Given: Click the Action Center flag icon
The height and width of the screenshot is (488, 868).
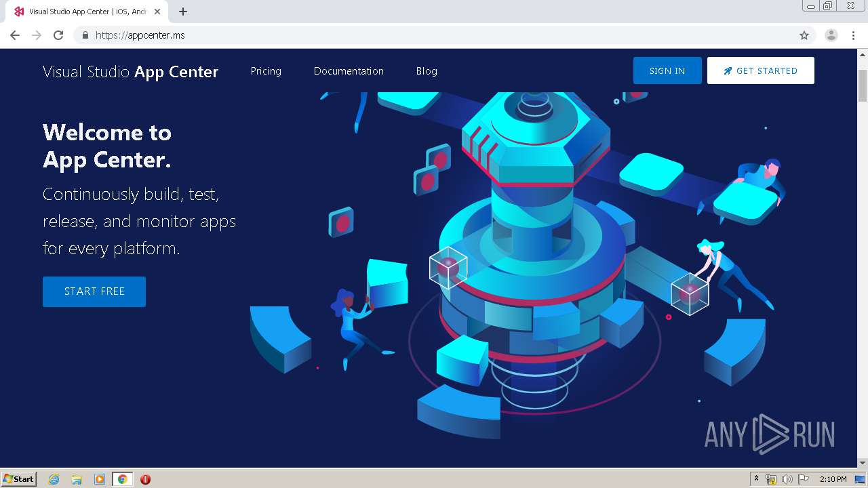Looking at the screenshot, I should [x=804, y=479].
